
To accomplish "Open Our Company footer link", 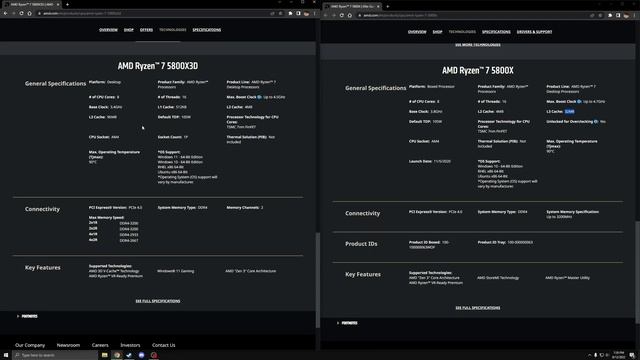I will pyautogui.click(x=30, y=345).
